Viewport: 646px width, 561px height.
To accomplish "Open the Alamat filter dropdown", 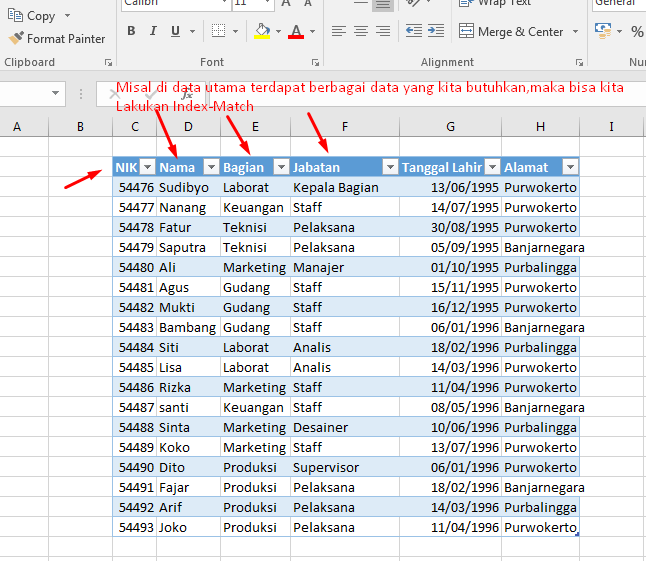I will (x=570, y=167).
